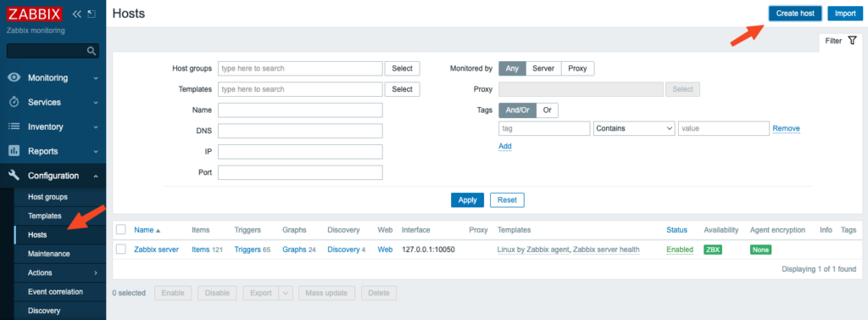
Task: Expand the Services menu chevron
Action: click(95, 103)
